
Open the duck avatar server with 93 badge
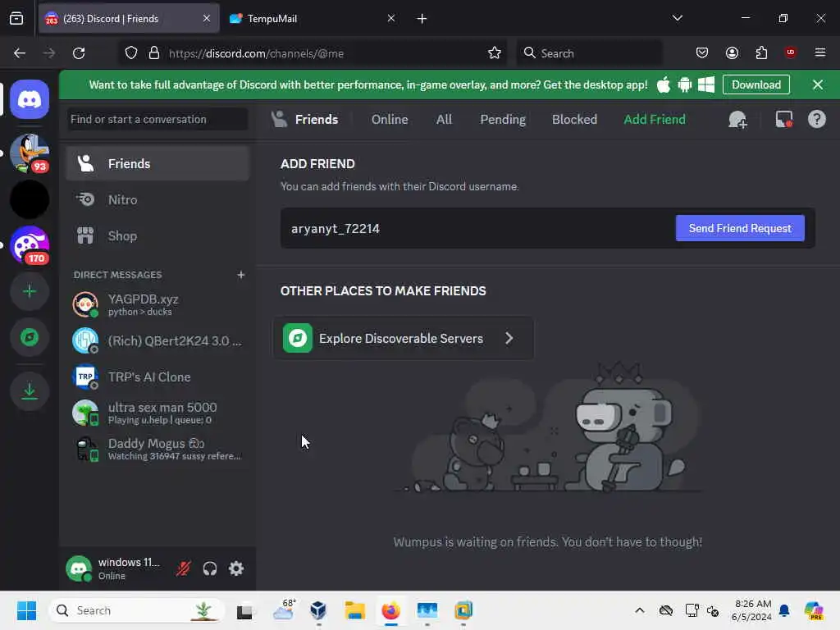(x=30, y=153)
